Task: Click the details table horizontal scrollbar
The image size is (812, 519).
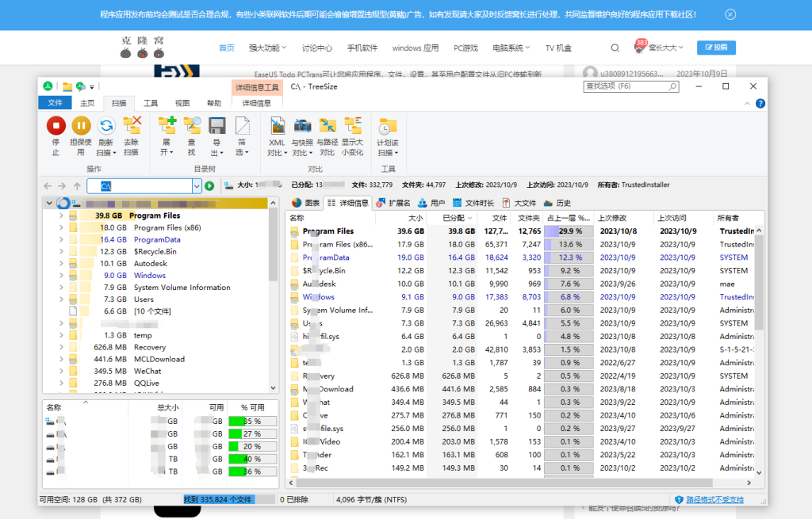Action: [x=504, y=483]
